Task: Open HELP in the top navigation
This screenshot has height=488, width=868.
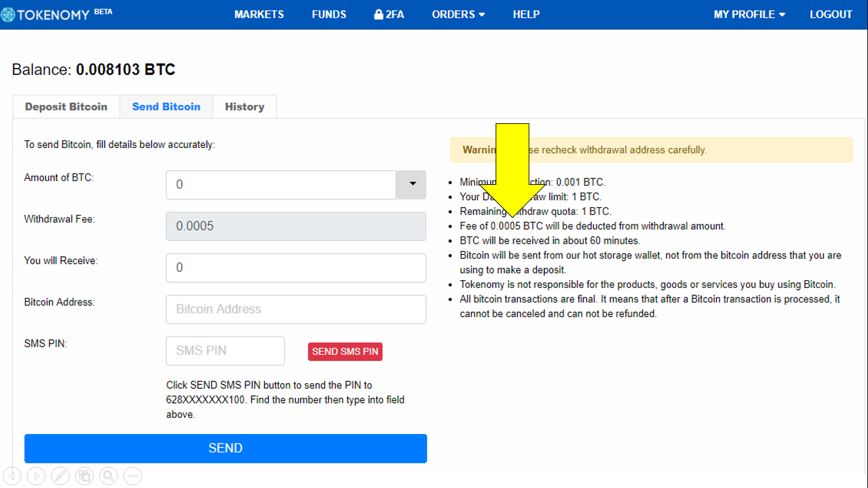Action: (526, 14)
